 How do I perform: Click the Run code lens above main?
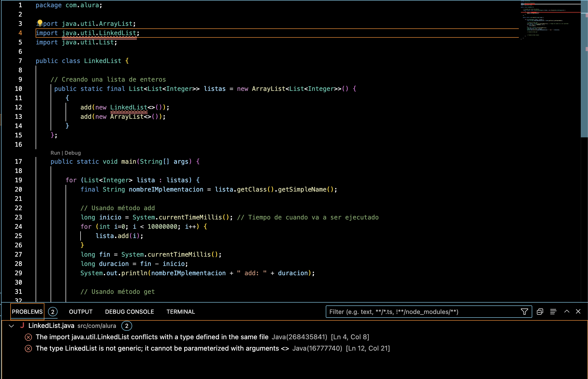(x=55, y=153)
